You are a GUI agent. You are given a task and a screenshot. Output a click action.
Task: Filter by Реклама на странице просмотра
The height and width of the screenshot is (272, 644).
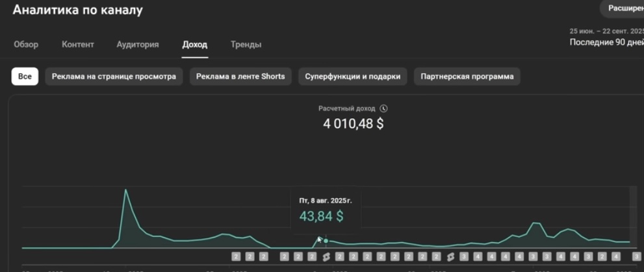(x=114, y=76)
